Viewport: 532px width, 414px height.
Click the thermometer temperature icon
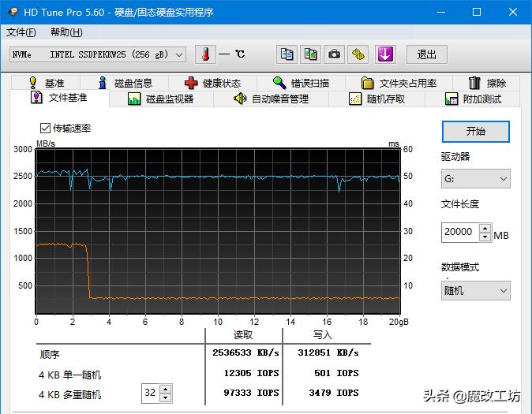[205, 54]
